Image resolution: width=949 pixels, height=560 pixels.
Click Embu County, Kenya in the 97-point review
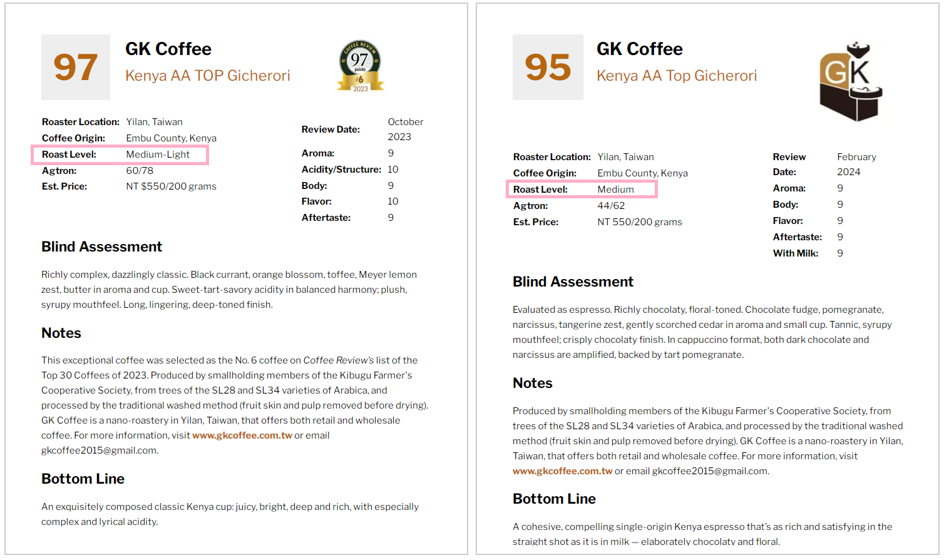click(x=172, y=138)
